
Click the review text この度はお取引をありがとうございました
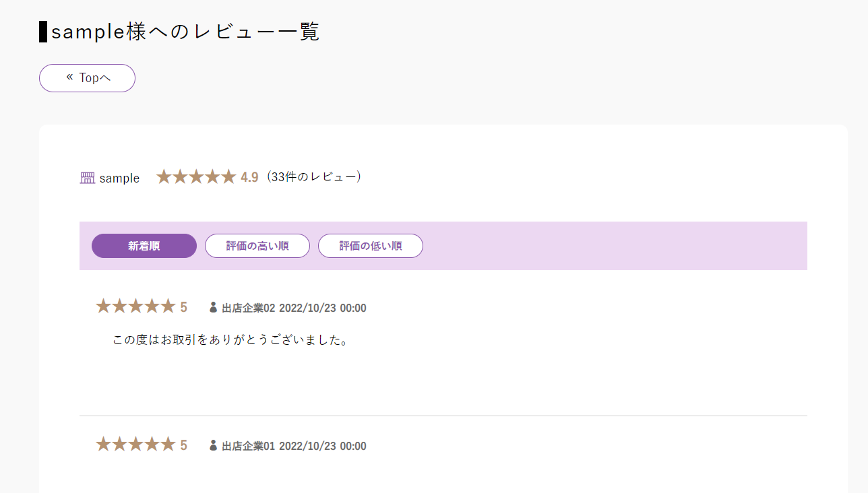click(x=230, y=340)
